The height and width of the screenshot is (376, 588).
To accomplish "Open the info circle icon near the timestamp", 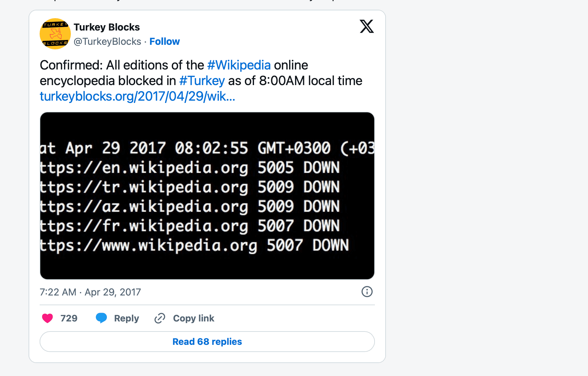I will (367, 292).
